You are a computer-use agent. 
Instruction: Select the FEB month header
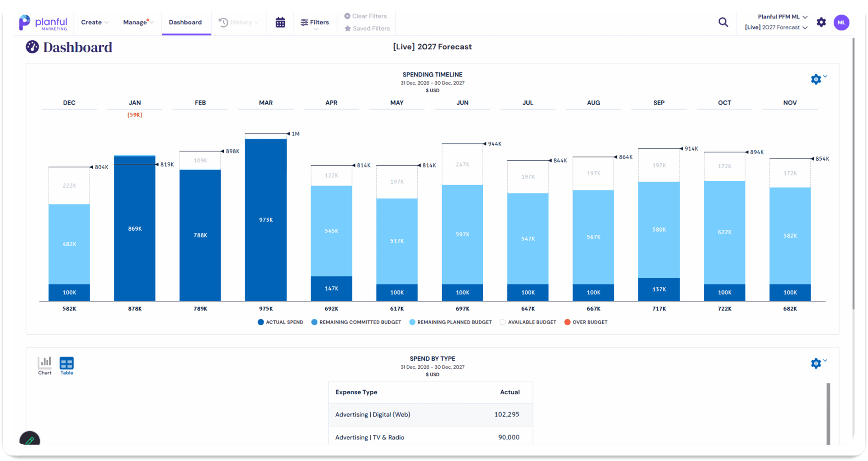click(200, 103)
